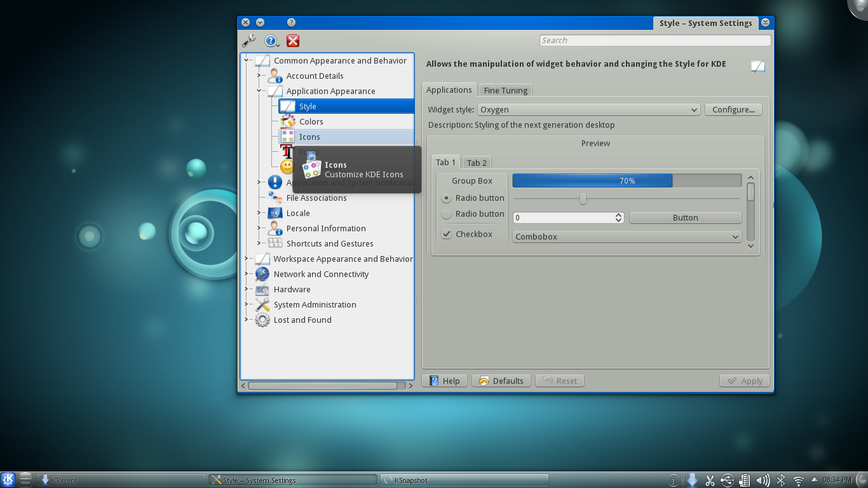The height and width of the screenshot is (488, 868).
Task: Click inside the Search field
Action: 654,40
